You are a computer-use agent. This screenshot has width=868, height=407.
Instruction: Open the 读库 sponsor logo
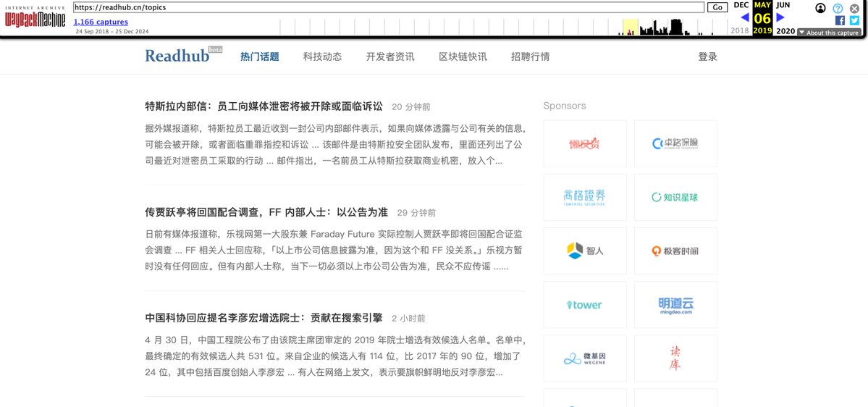[x=676, y=358]
